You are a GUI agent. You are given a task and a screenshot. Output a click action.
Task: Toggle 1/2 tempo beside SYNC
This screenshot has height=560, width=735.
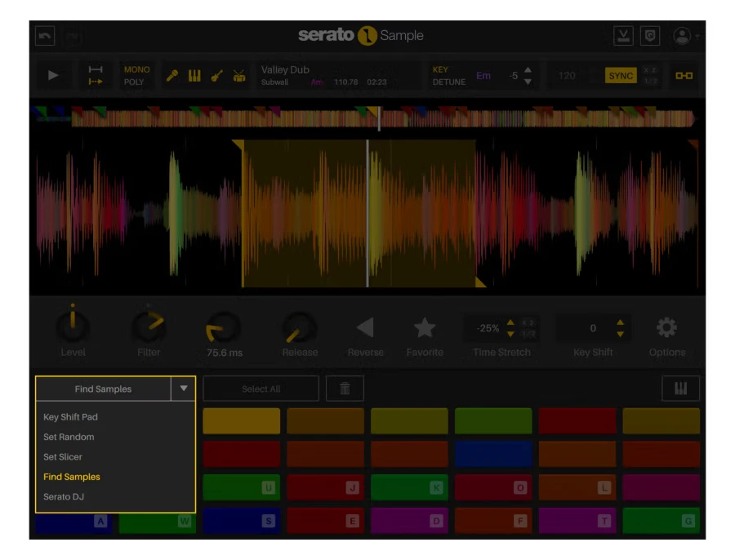tap(650, 81)
